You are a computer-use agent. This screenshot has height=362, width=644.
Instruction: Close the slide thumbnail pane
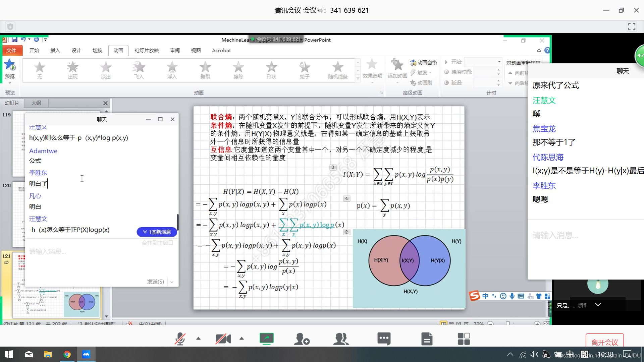point(105,103)
